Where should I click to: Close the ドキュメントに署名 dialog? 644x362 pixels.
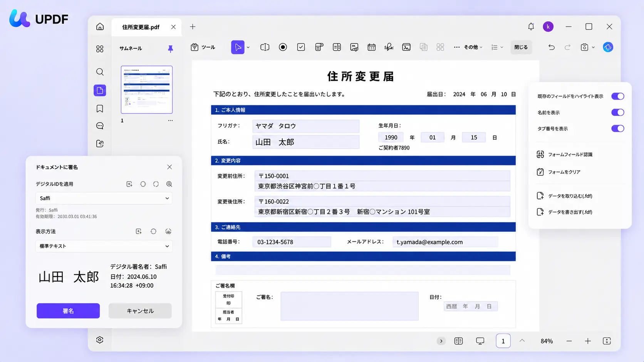pyautogui.click(x=169, y=167)
